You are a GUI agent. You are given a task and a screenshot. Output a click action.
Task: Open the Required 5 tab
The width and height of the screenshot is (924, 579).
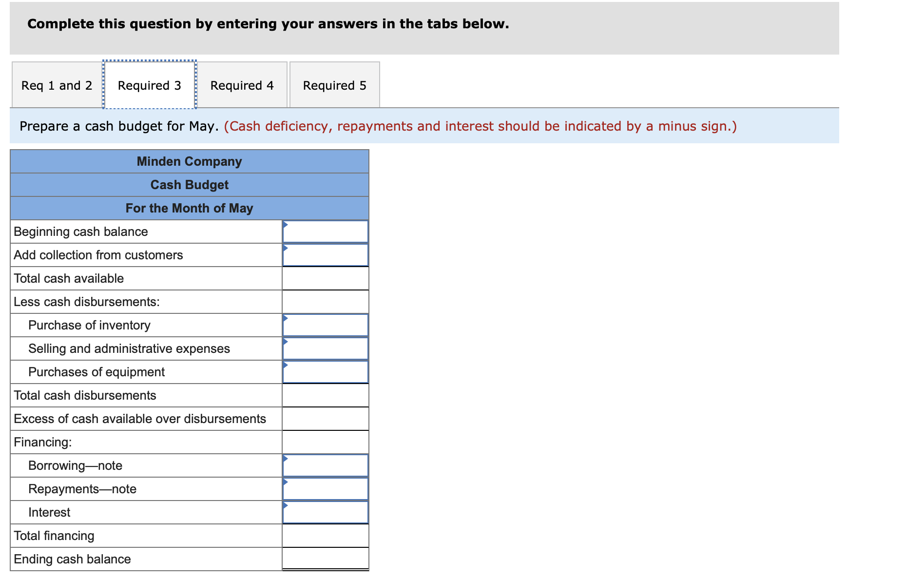334,85
